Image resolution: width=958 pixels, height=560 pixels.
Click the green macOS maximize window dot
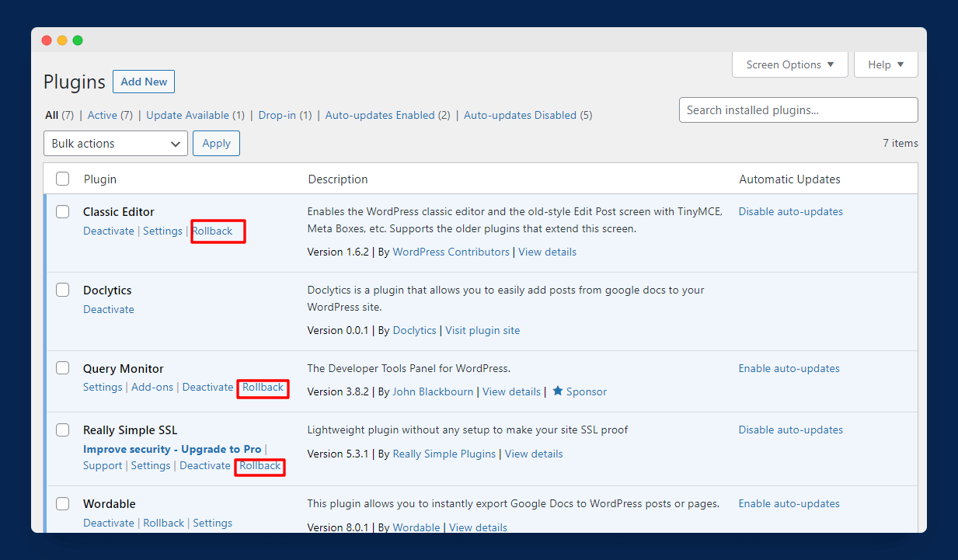(x=78, y=40)
